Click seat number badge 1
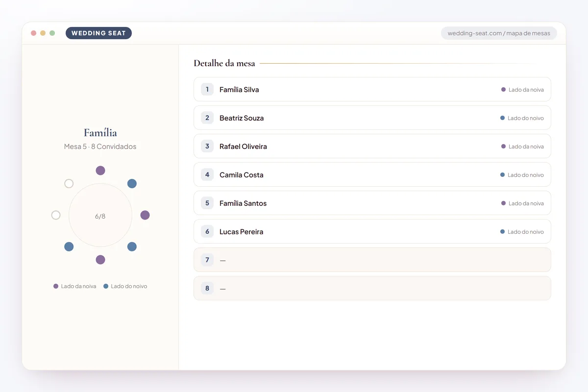The height and width of the screenshot is (392, 588). point(207,89)
